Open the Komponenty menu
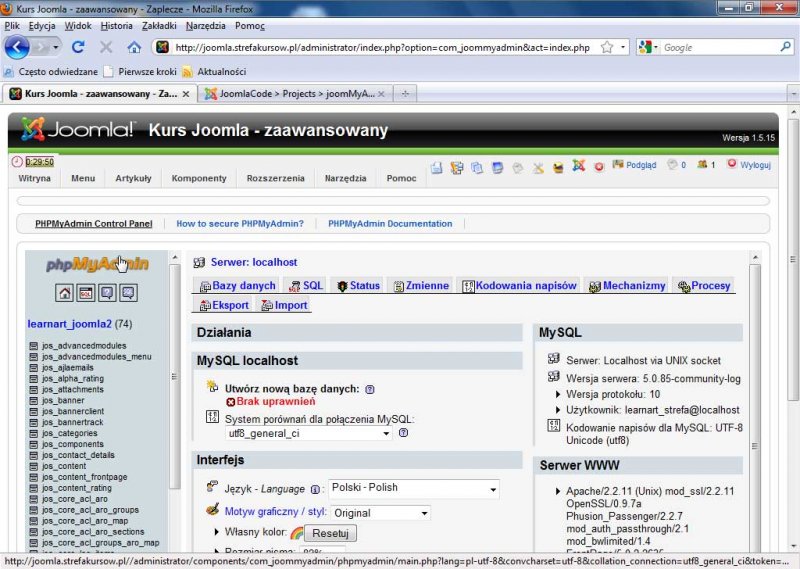This screenshot has height=569, width=800. coord(199,178)
